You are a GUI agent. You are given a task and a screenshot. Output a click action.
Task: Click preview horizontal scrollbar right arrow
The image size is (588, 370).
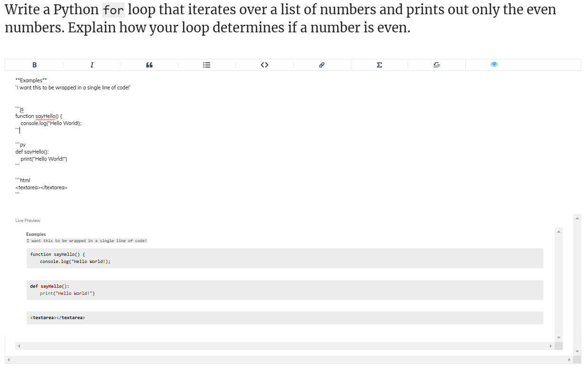550,346
